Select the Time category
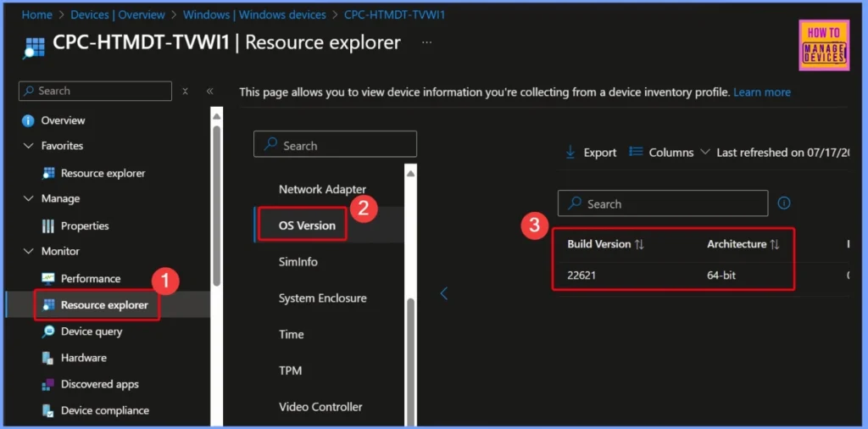Screen dimensions: 868x429 [x=292, y=334]
